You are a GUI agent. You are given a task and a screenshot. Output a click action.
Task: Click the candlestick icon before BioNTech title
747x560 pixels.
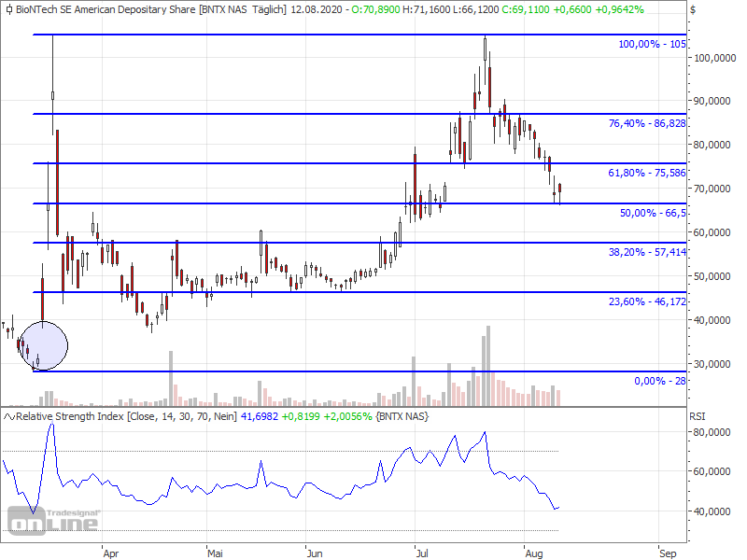click(9, 9)
